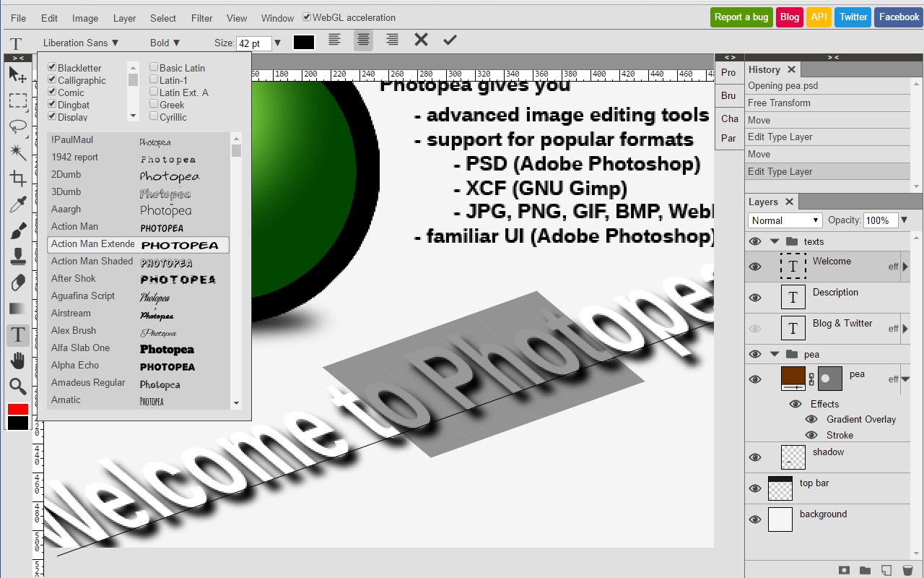Screen dimensions: 924x578
Task: Toggle WebGL acceleration checkbox
Action: click(307, 17)
